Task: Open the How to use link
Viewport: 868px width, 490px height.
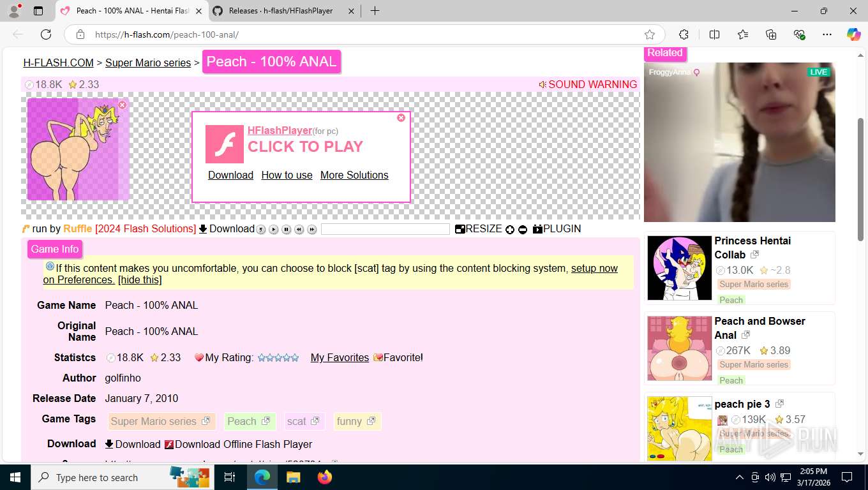Action: (x=287, y=175)
